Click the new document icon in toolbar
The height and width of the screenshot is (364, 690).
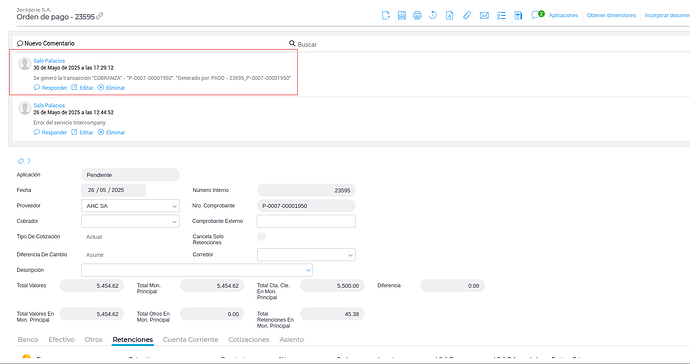click(385, 15)
